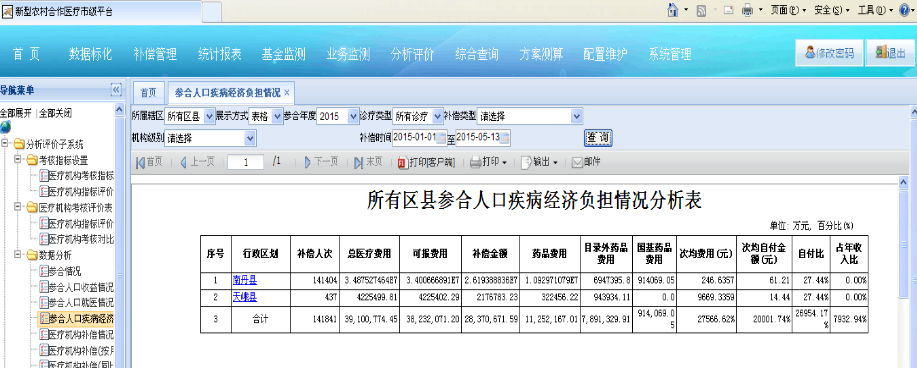Open the 配置维护 menu
The width and height of the screenshot is (917, 368).
[x=605, y=54]
